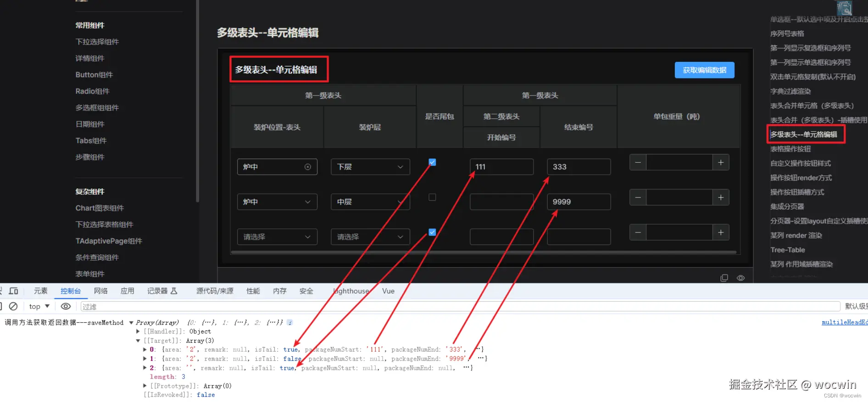Expand the [[Handler]] Object entry
Image resolution: width=868 pixels, height=402 pixels.
138,331
